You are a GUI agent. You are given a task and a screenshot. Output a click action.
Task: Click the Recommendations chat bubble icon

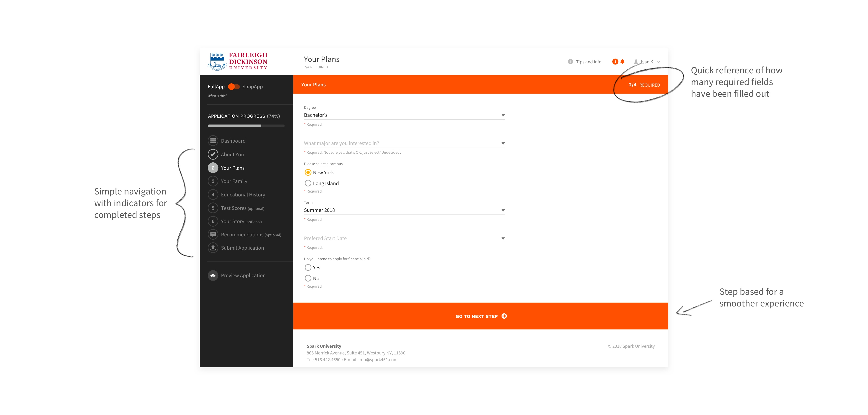(x=213, y=235)
